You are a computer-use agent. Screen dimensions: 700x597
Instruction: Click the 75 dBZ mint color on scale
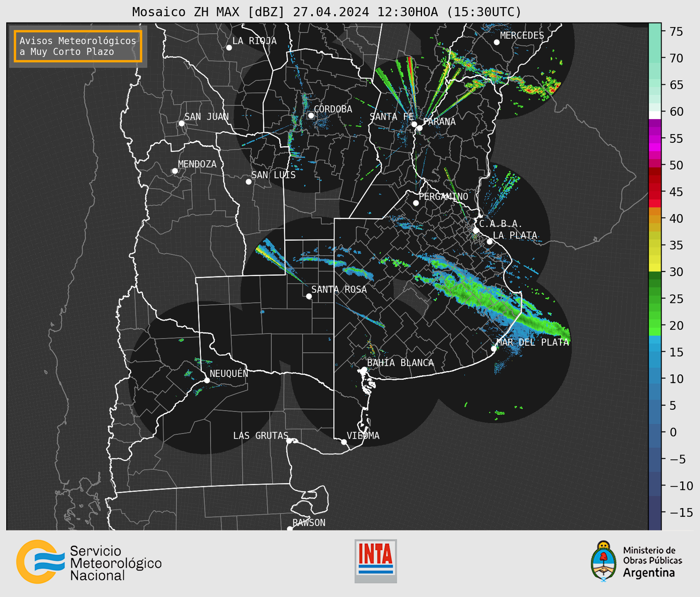(655, 32)
